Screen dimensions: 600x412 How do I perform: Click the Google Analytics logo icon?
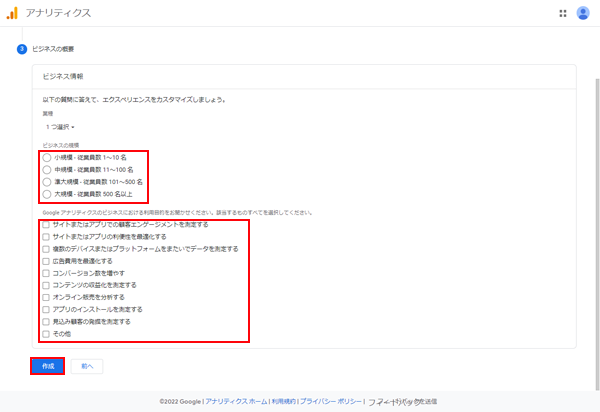pos(12,13)
